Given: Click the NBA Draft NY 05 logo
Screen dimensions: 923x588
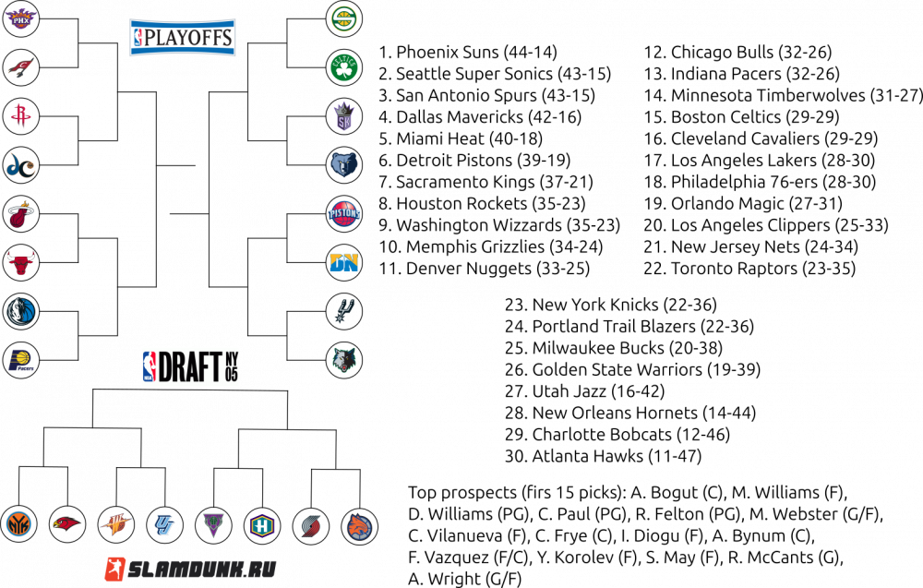Looking at the screenshot, I should click(190, 366).
